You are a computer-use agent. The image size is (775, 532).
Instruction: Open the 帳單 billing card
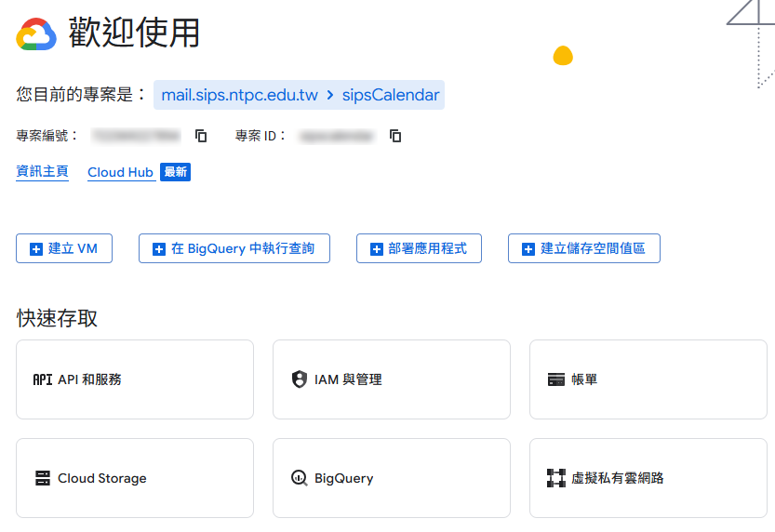click(648, 379)
